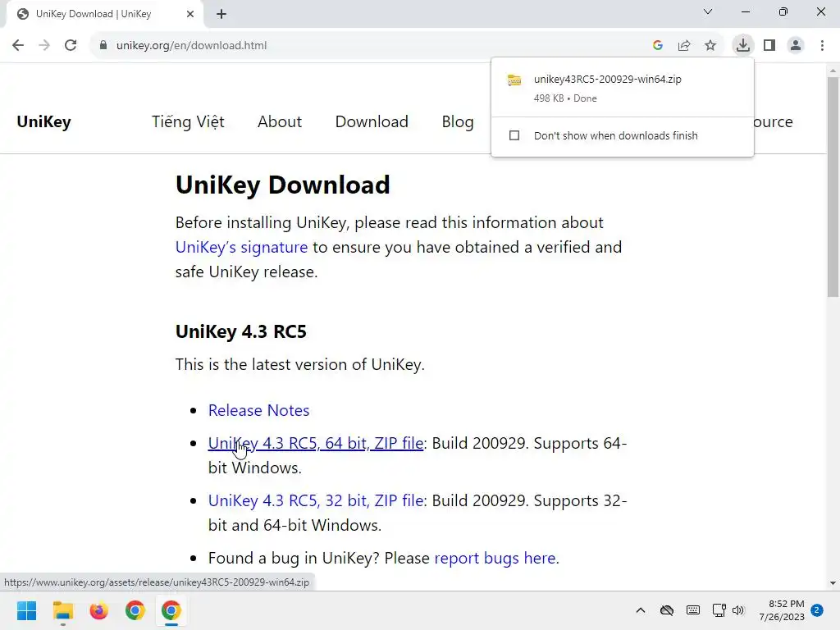The width and height of the screenshot is (840, 630).
Task: Open unikey43RC5-200929-win64.zip in downloads popup
Action: pos(608,80)
